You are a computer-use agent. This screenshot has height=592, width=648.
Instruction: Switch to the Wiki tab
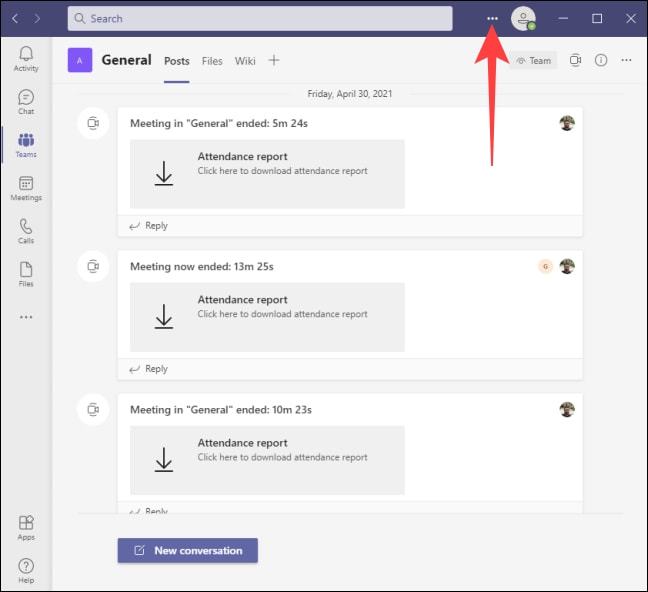(245, 61)
